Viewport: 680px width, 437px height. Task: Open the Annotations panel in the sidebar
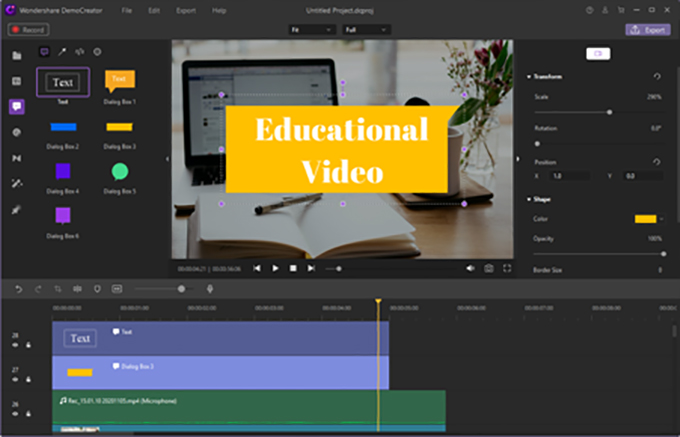point(16,106)
